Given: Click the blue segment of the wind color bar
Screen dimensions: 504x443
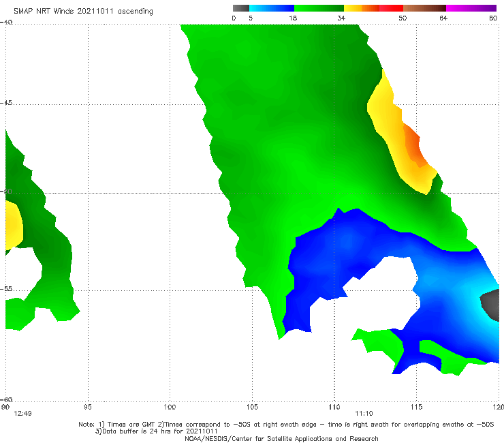Looking at the screenshot, I should tap(272, 8).
